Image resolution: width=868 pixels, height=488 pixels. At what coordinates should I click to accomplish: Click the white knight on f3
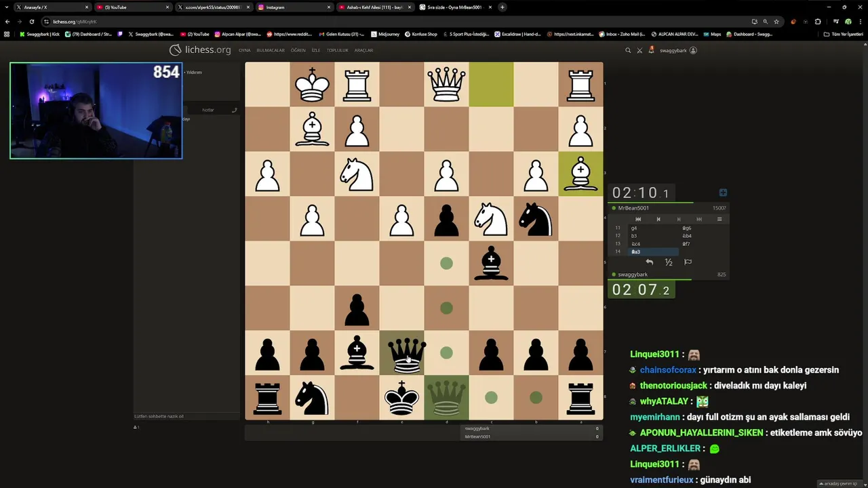point(357,174)
